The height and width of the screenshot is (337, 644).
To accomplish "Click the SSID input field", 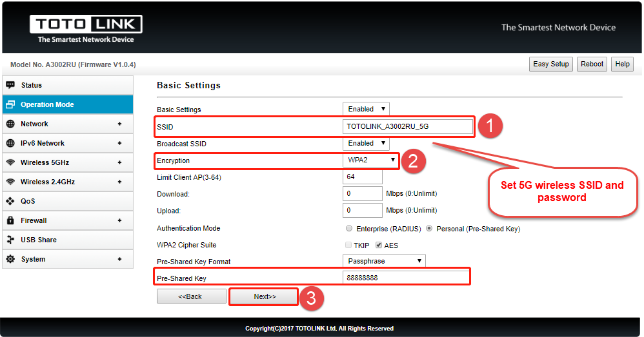I will click(408, 126).
